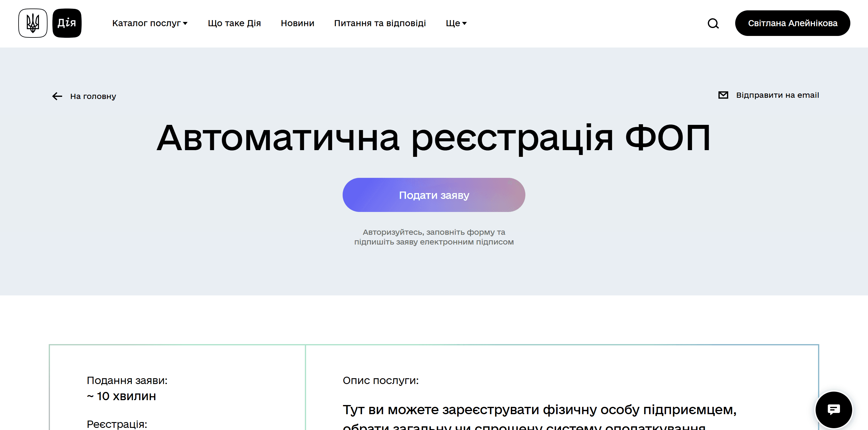868x430 pixels.
Task: Click Відправити на email link text
Action: point(777,95)
